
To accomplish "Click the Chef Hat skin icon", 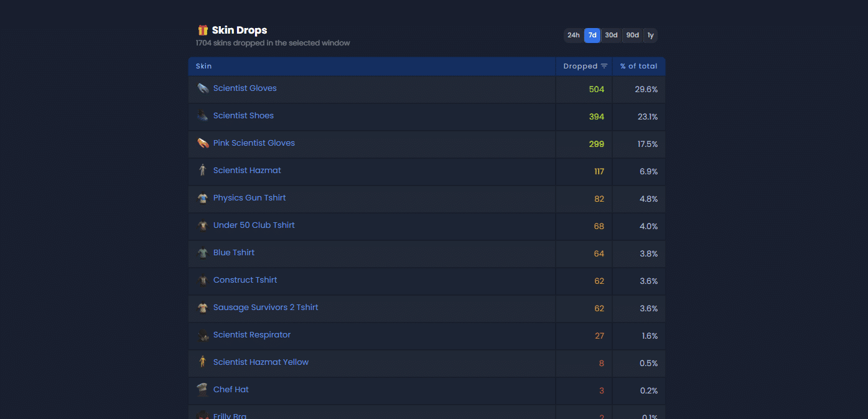I will [x=203, y=390].
